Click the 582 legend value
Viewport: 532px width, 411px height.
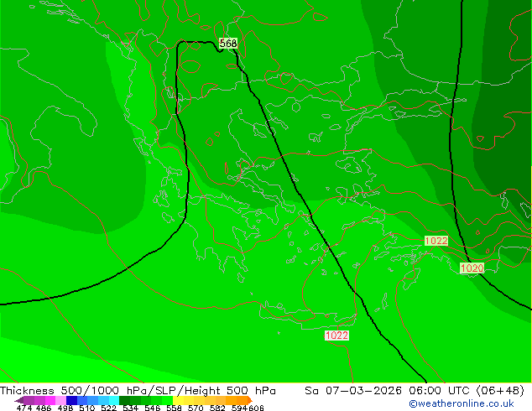click(217, 408)
